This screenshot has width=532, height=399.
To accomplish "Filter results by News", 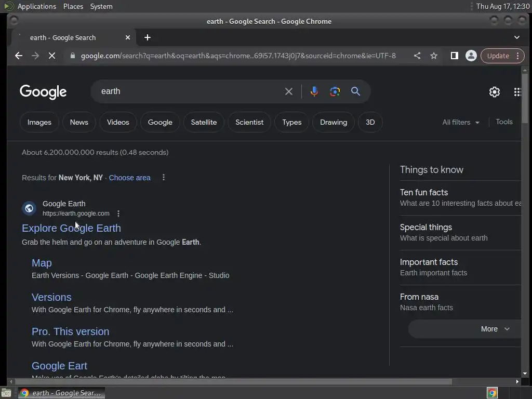I will pos(79,122).
